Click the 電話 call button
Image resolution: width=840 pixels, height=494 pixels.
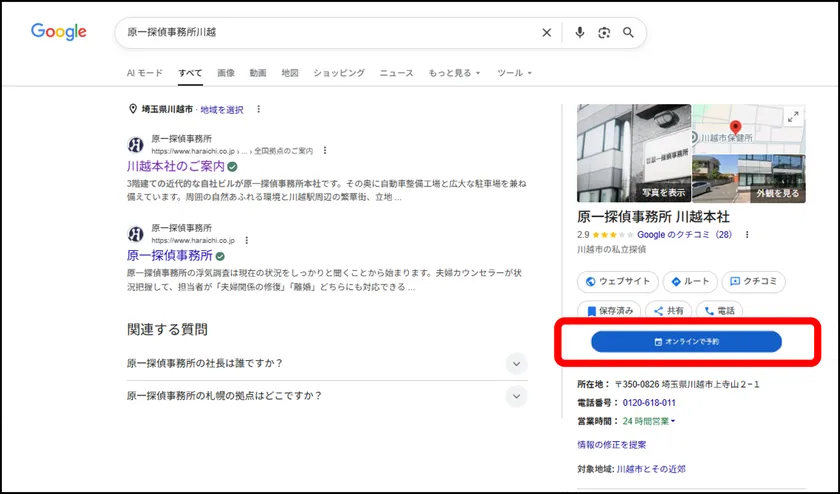pos(719,310)
